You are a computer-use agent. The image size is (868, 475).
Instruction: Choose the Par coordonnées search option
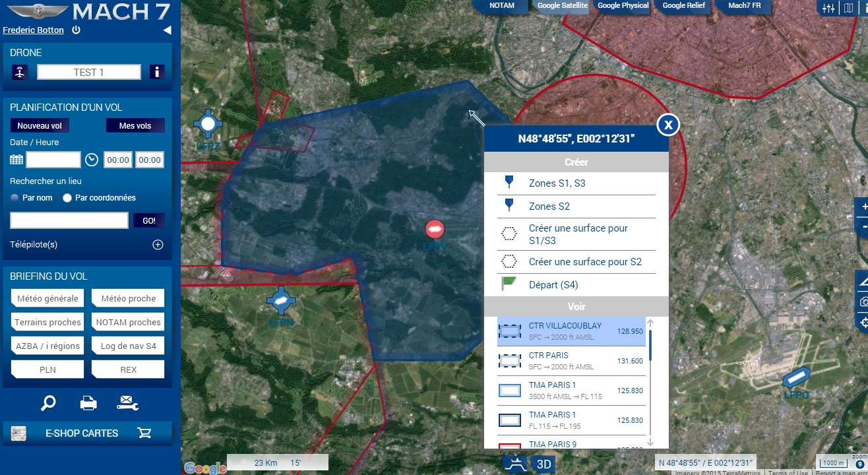pos(99,198)
